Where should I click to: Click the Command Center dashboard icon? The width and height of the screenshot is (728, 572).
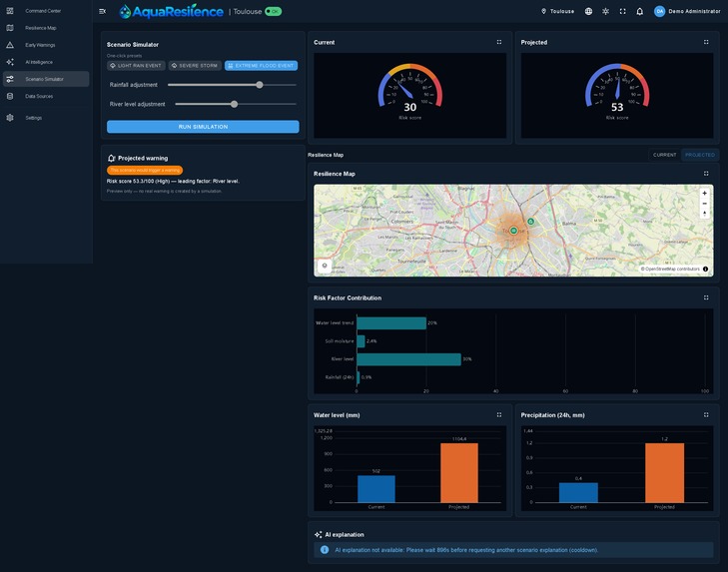pos(10,11)
